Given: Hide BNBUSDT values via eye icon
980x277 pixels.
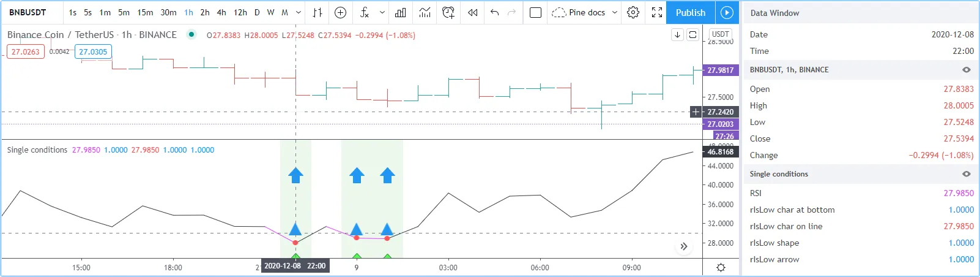Looking at the screenshot, I should [967, 70].
